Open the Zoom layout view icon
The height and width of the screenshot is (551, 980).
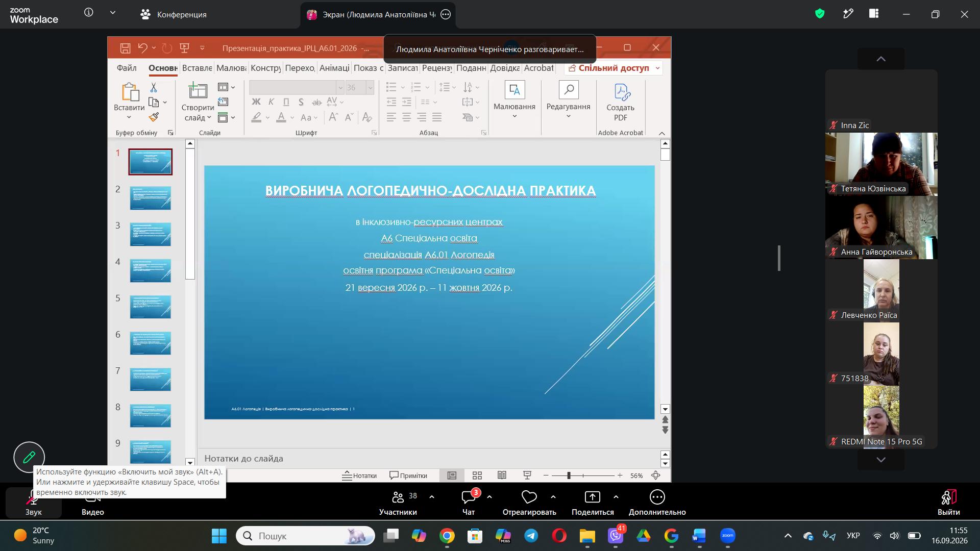[874, 14]
